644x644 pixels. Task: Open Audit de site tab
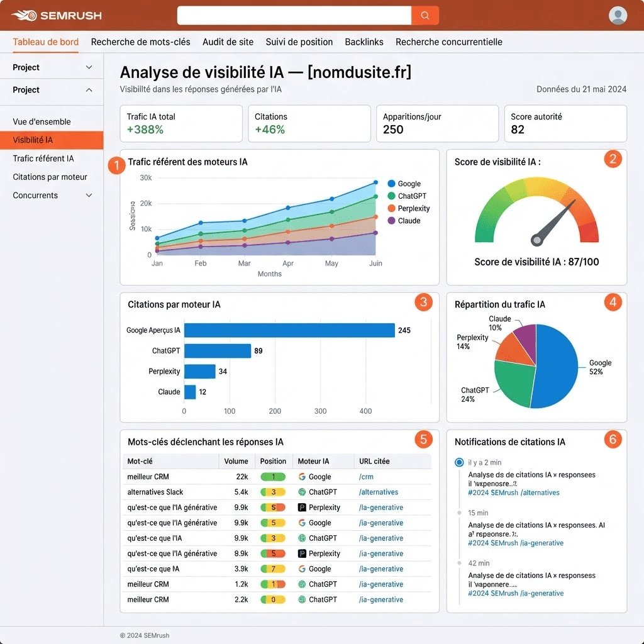[x=228, y=42]
